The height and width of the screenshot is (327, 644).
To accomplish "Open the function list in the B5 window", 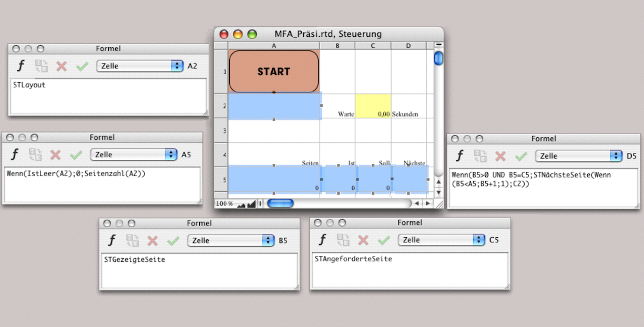I will [x=111, y=240].
